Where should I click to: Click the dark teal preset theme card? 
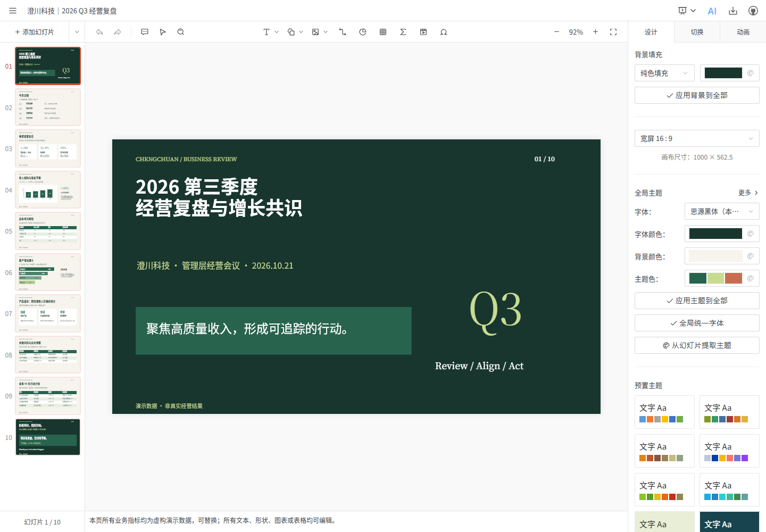tap(729, 522)
